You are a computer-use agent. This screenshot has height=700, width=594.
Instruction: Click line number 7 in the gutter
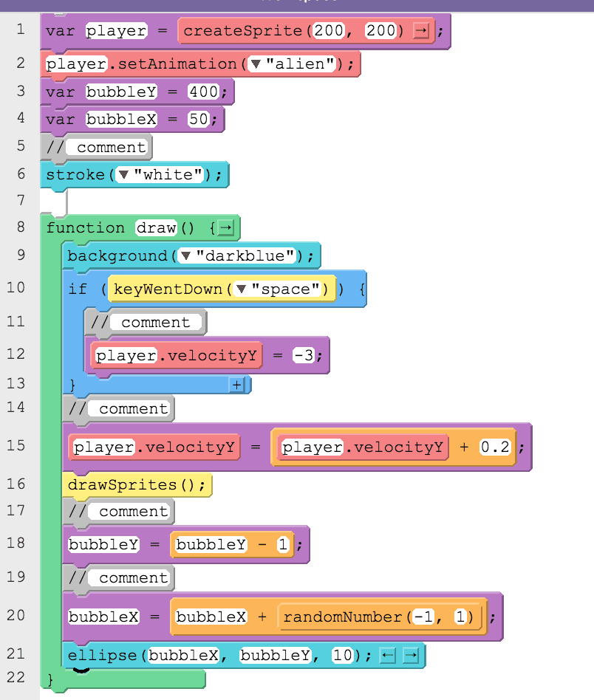point(21,200)
